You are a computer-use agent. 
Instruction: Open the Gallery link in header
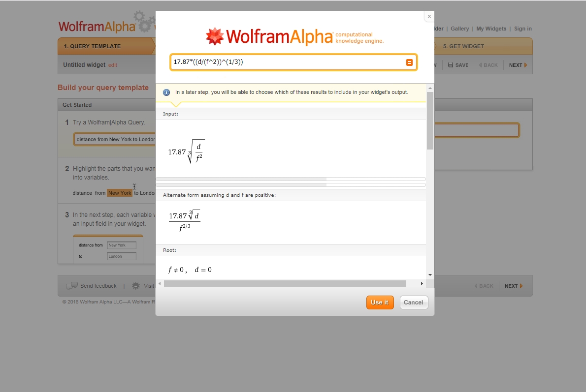(459, 29)
